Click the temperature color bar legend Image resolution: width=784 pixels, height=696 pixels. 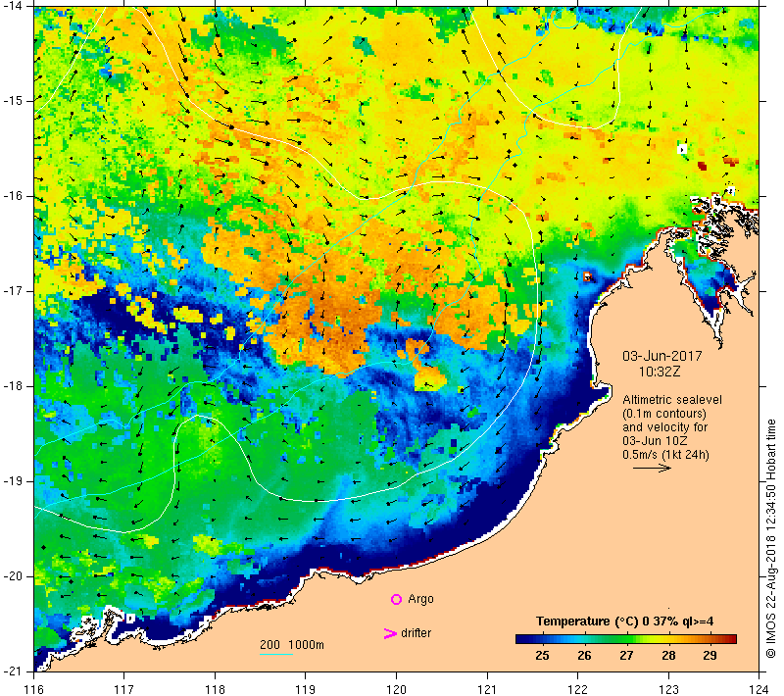pyautogui.click(x=626, y=638)
